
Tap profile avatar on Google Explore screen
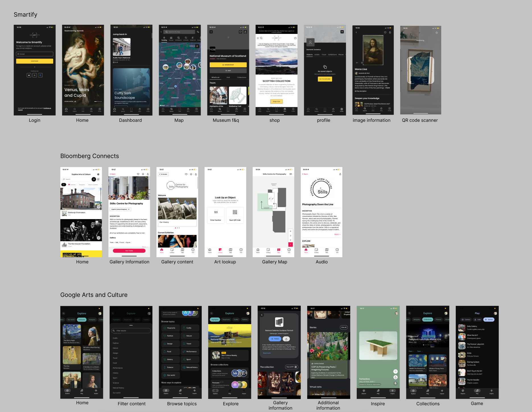point(248,313)
